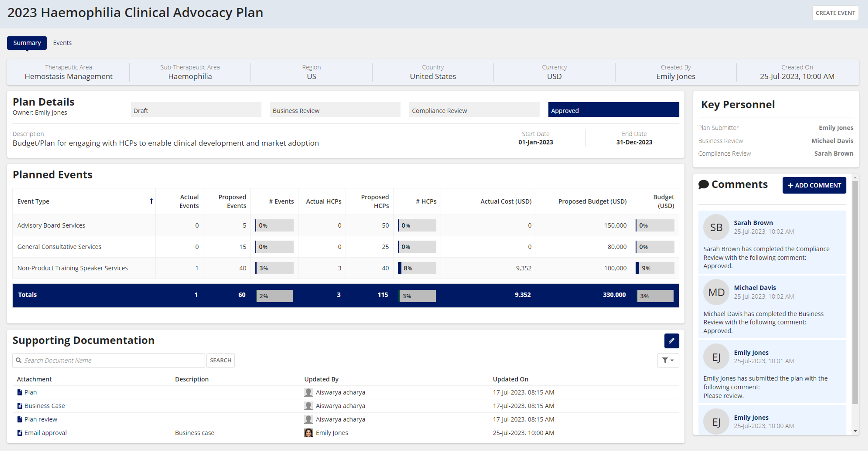The width and height of the screenshot is (868, 451).
Task: Click Sarah Brown's SB avatar in comments
Action: [716, 227]
